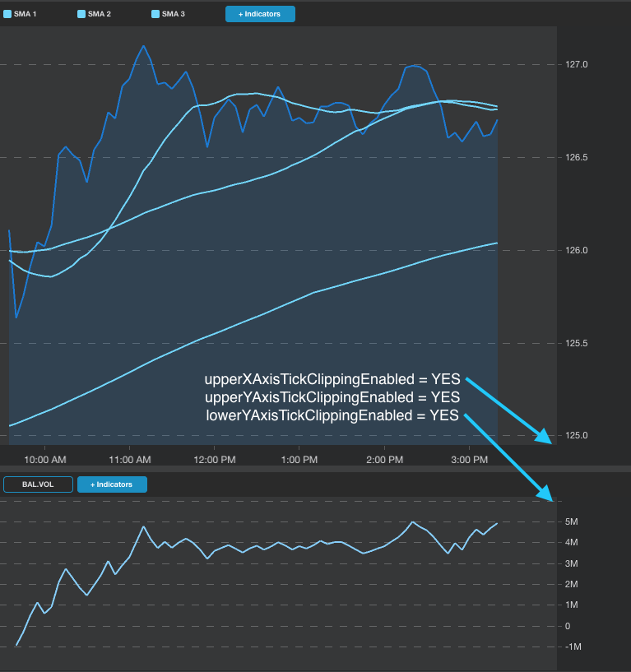Toggle the SMA 1 indicator

[20, 14]
